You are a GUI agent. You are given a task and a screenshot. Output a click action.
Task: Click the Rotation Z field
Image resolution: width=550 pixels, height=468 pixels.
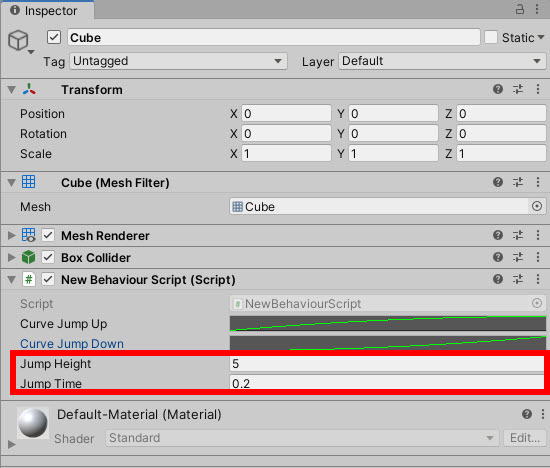[501, 134]
